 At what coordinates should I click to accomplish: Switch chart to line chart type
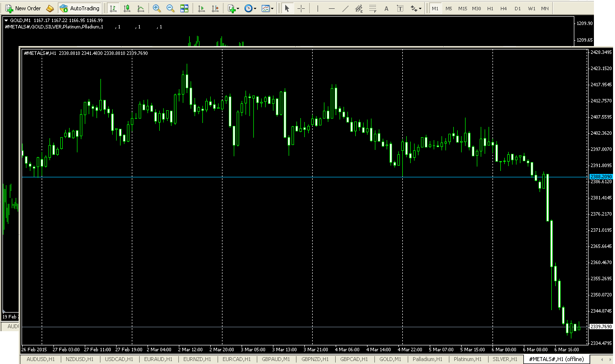click(141, 8)
